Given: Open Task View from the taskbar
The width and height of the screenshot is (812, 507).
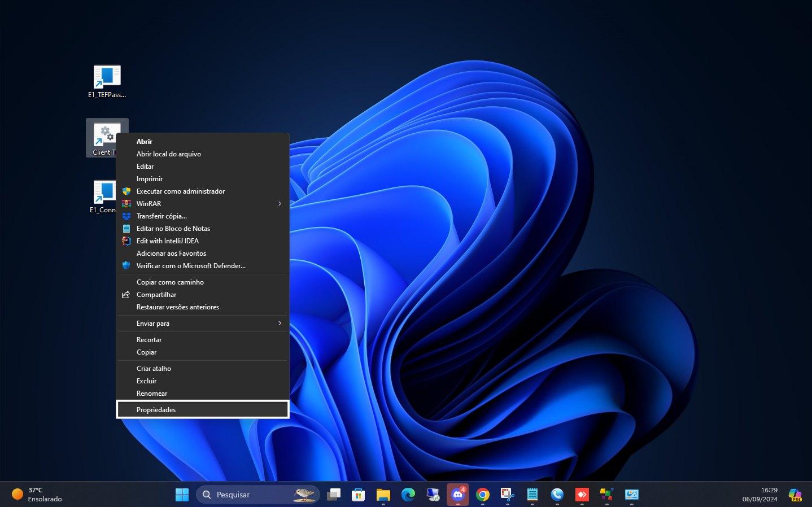Looking at the screenshot, I should [334, 495].
